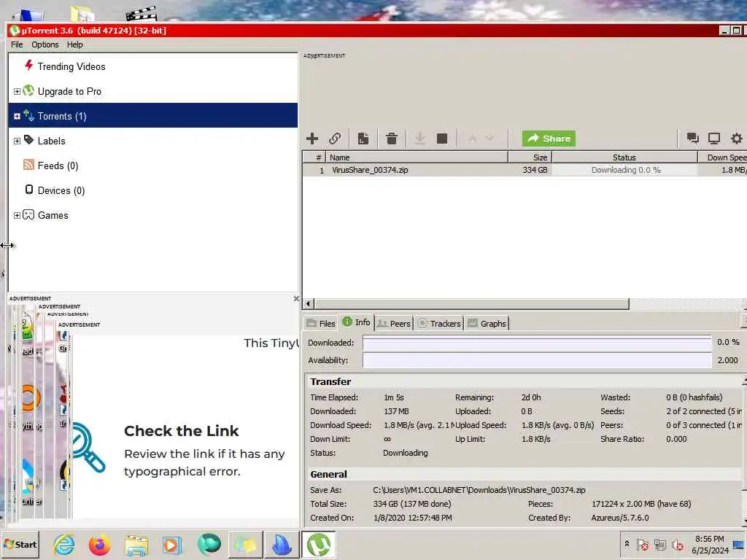The height and width of the screenshot is (560, 747).
Task: Click the Labels tag icon
Action: coord(28,139)
